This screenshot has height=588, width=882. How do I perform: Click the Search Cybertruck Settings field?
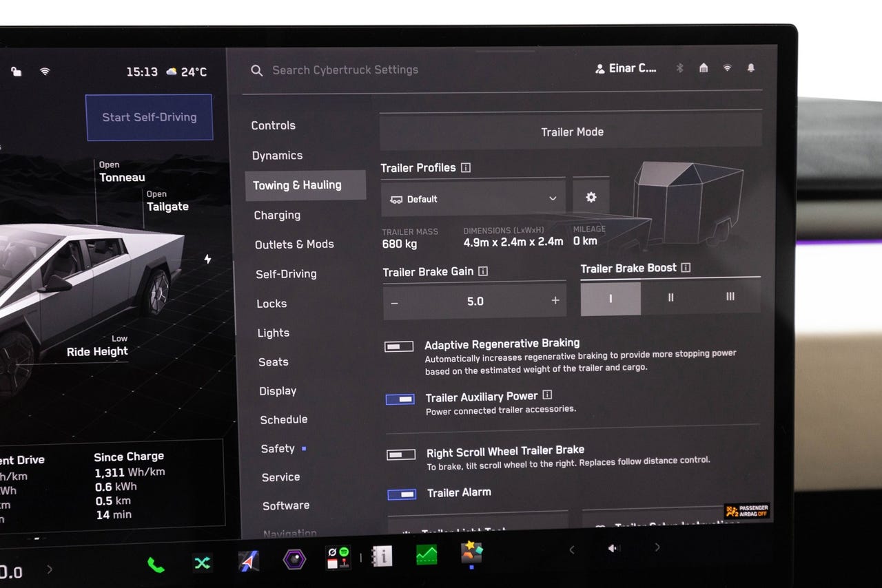(345, 70)
